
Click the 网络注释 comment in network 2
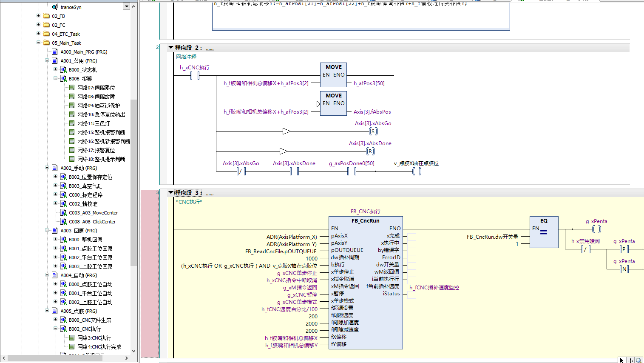(x=186, y=57)
